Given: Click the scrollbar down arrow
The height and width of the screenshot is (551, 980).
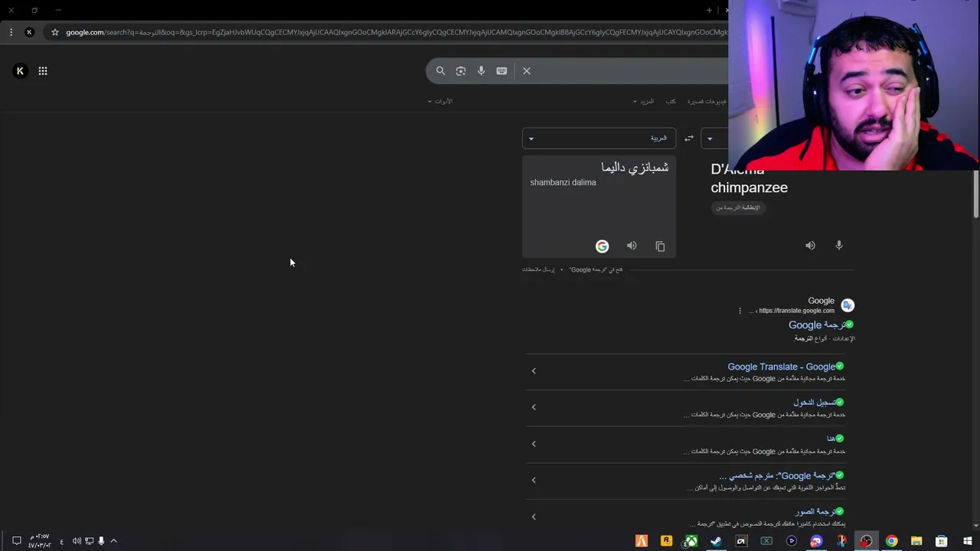Looking at the screenshot, I should coord(975,526).
